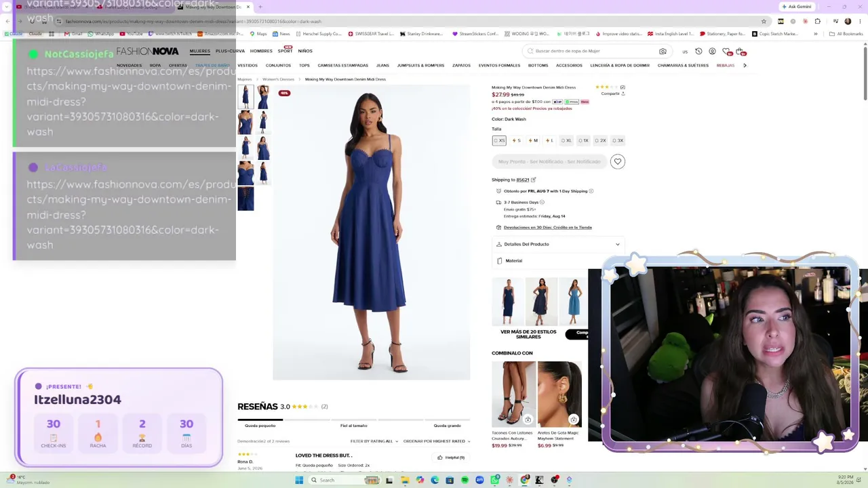Show more categories with the right arrow
868x488 pixels.
[x=745, y=65]
